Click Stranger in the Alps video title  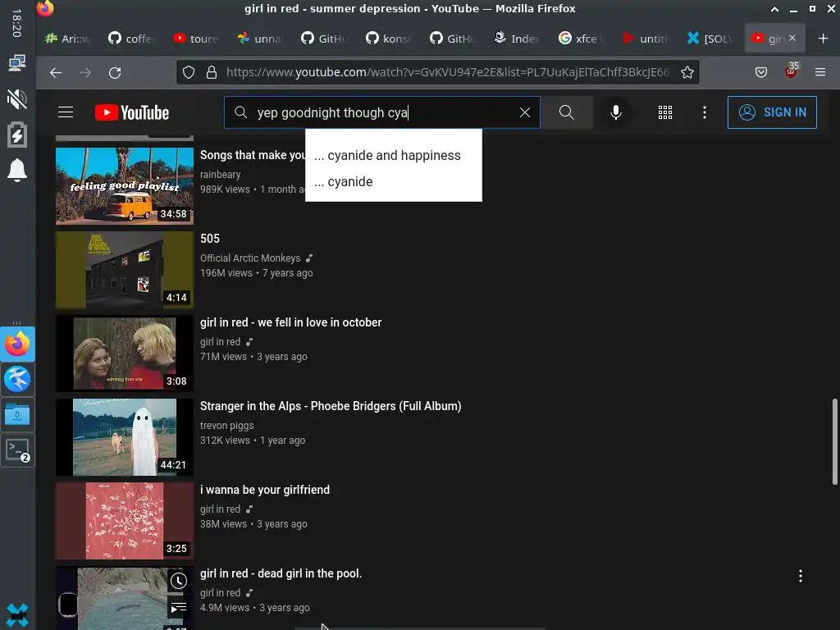(x=331, y=406)
